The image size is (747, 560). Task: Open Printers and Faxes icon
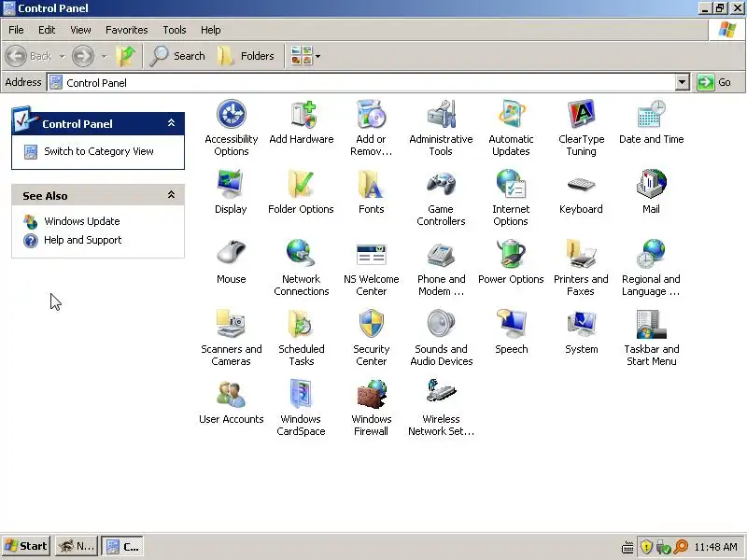pos(581,255)
